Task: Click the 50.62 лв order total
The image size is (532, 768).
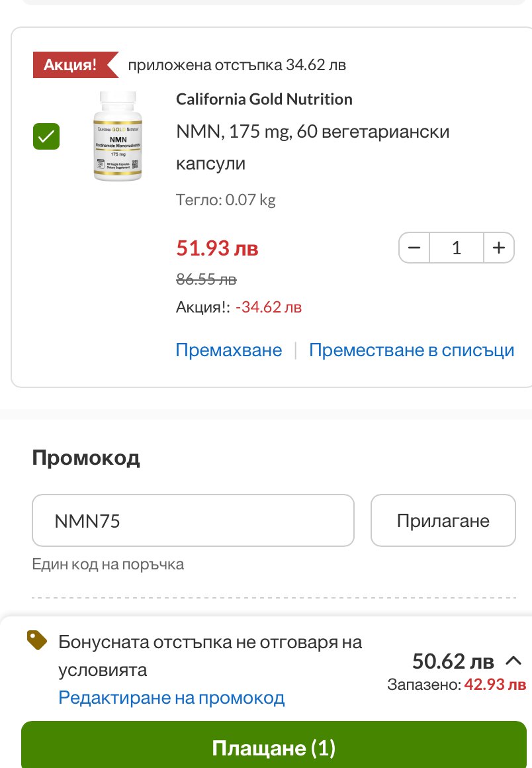Action: point(453,661)
